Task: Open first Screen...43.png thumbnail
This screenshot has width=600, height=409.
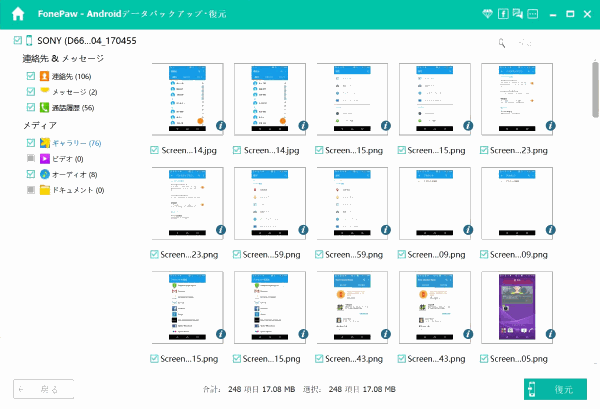Action: pos(352,308)
